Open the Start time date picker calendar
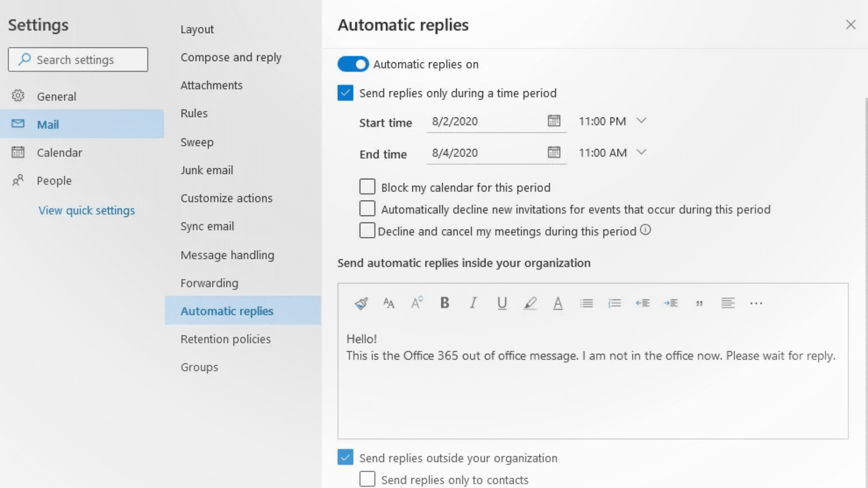Image resolution: width=868 pixels, height=488 pixels. 554,121
